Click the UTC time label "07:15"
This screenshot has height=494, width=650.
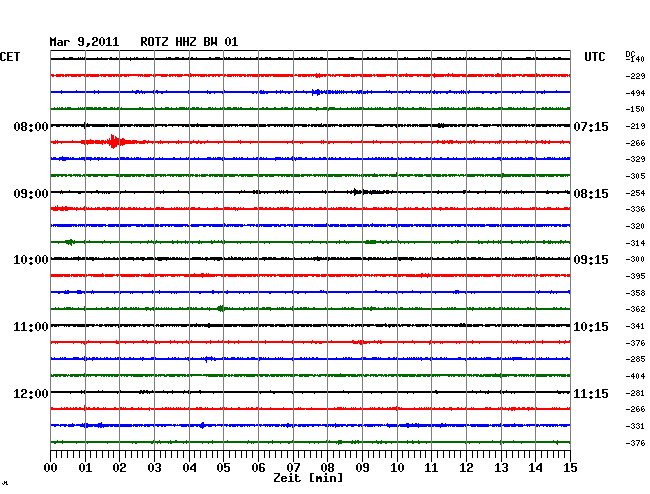point(591,126)
